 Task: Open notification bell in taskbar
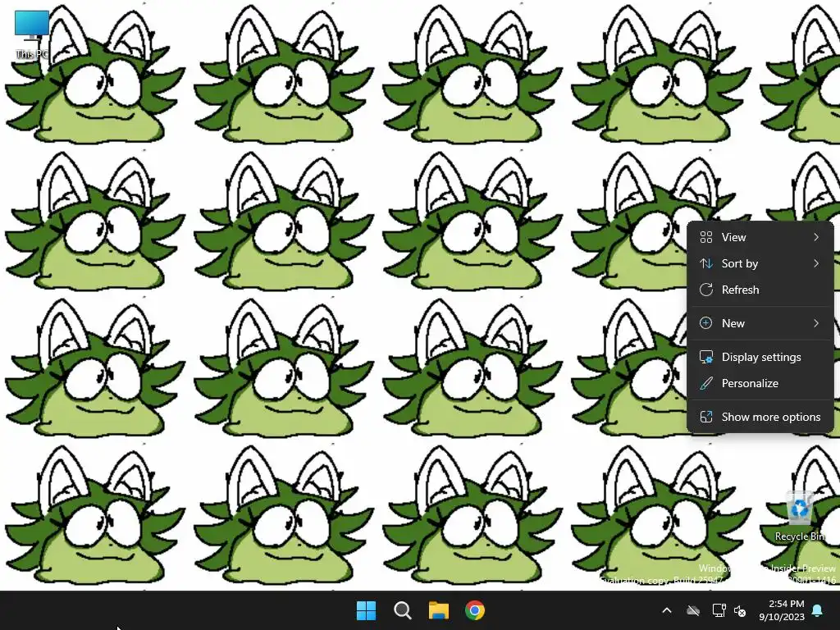coord(818,610)
